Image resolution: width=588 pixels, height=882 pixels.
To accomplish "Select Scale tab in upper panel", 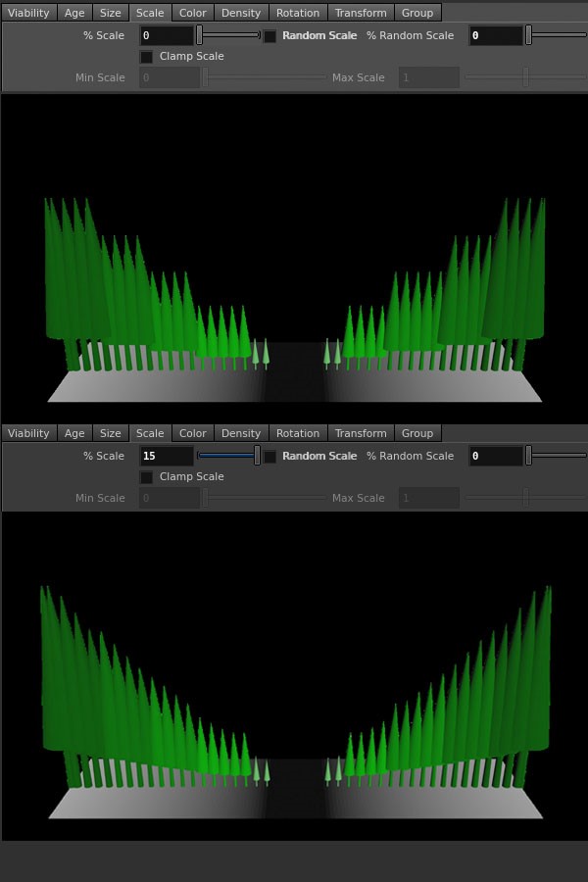I will click(150, 13).
